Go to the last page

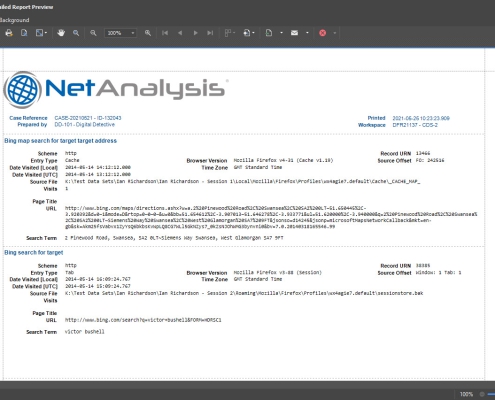coord(210,33)
